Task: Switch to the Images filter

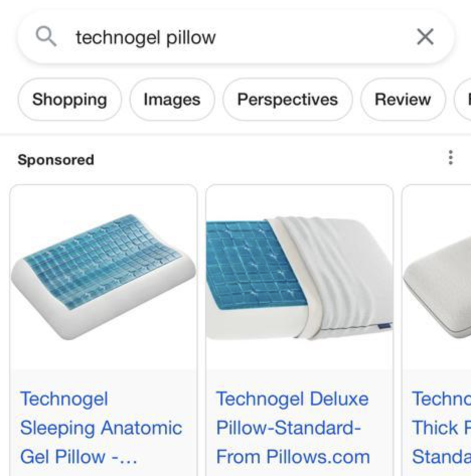Action: 172,99
